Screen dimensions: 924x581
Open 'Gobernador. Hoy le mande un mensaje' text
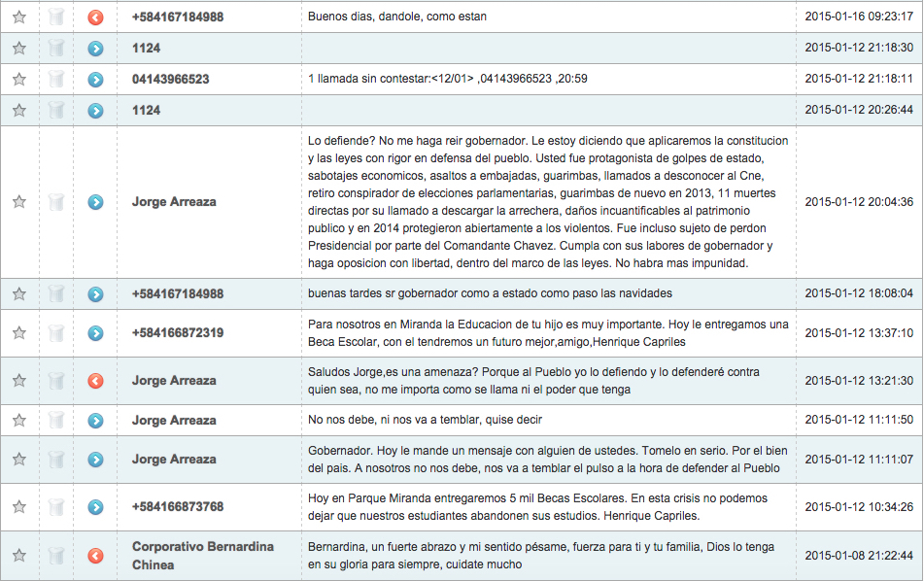pos(547,459)
